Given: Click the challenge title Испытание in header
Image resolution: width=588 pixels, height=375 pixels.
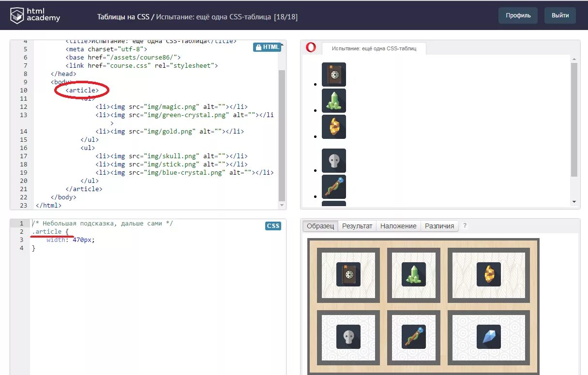Looking at the screenshot, I should (x=213, y=16).
